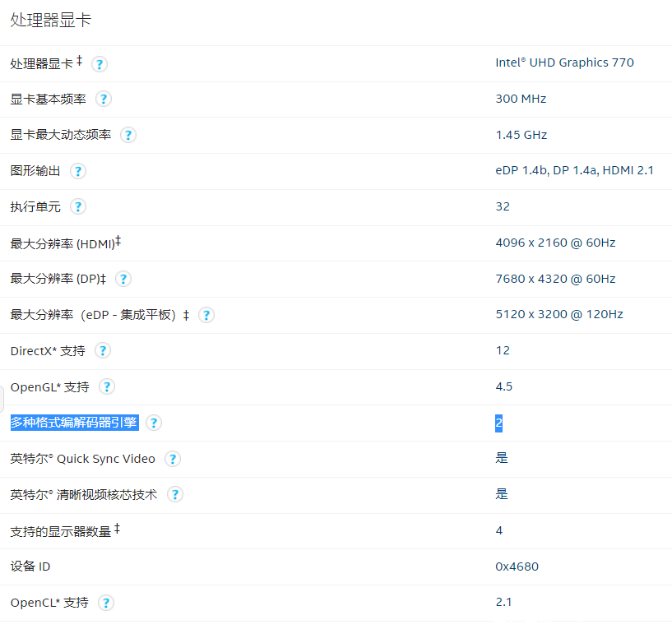The image size is (672, 629).
Task: Show help for 执行单元
Action: 78,206
